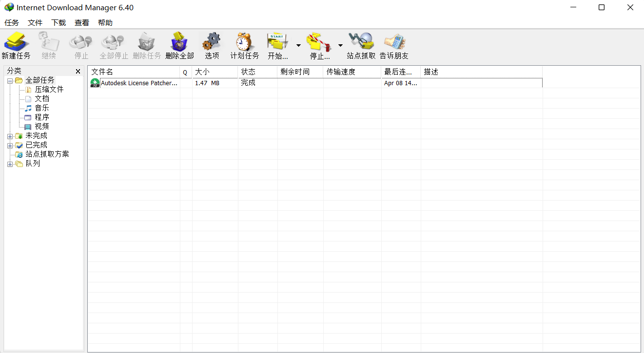Expand the 队列 tree node

[x=10, y=164]
